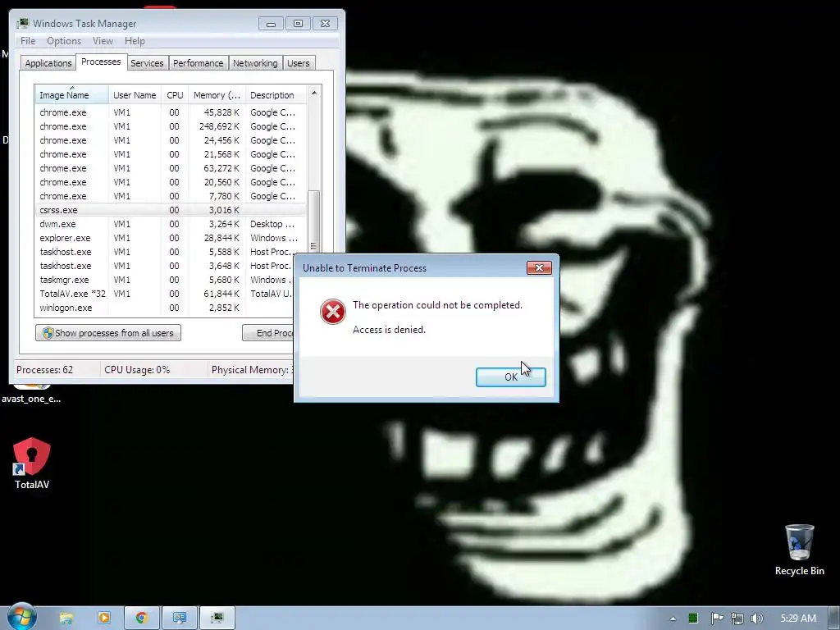Launch Windows Media Player from the taskbar
This screenshot has width=840, height=630.
[x=104, y=619]
